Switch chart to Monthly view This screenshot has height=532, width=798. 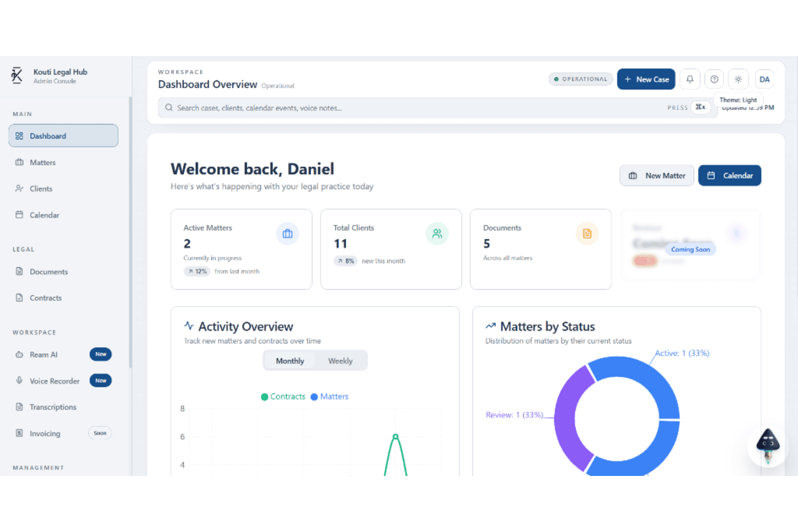(290, 361)
